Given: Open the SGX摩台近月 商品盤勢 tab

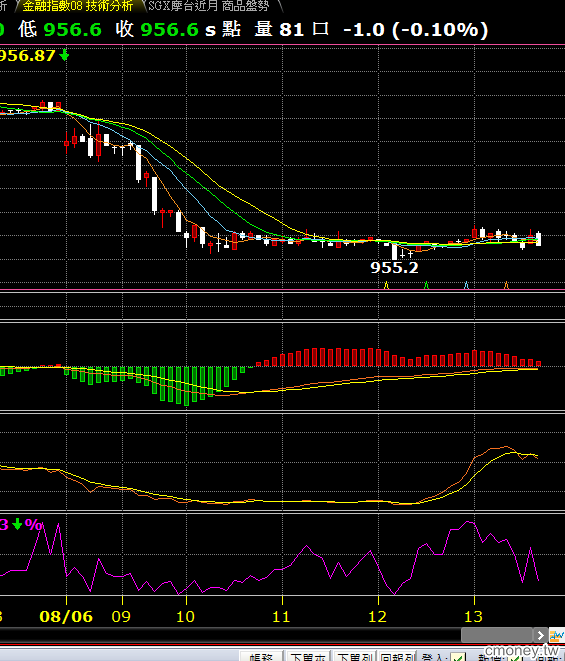Looking at the screenshot, I should click(209, 6).
